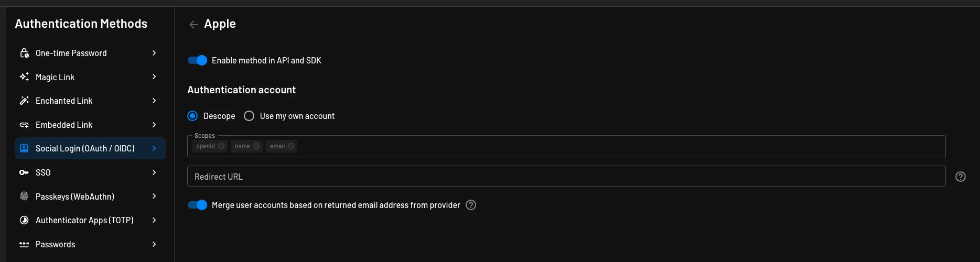Select Use my own account option
Screen dimensions: 980x262
pyautogui.click(x=249, y=116)
